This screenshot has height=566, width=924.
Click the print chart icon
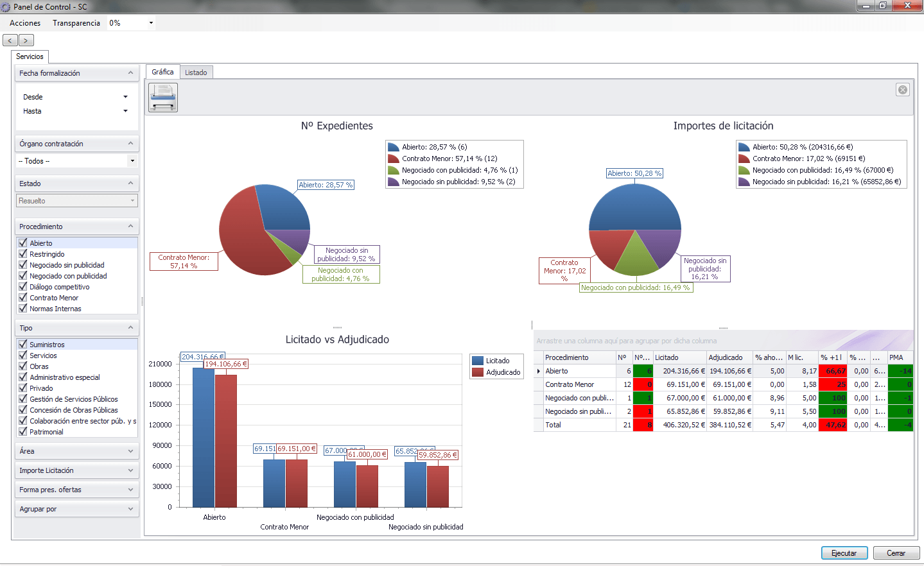click(163, 98)
